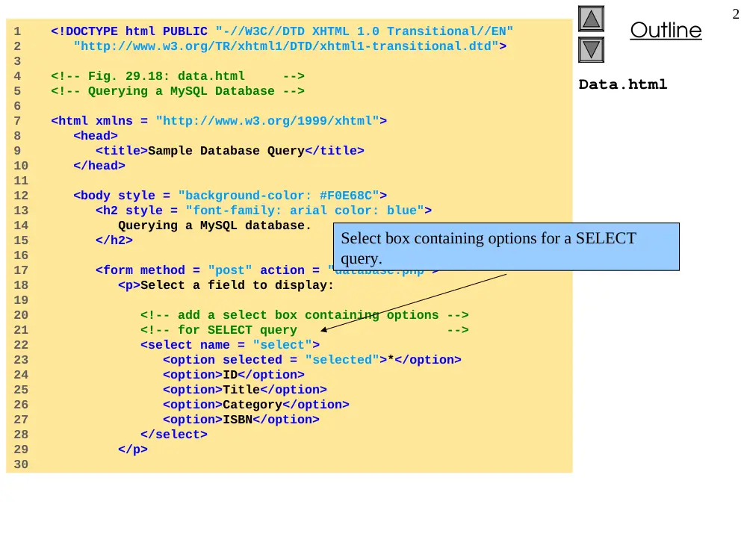The height and width of the screenshot is (560, 747).
Task: Click the closing head tag
Action: tap(99, 166)
